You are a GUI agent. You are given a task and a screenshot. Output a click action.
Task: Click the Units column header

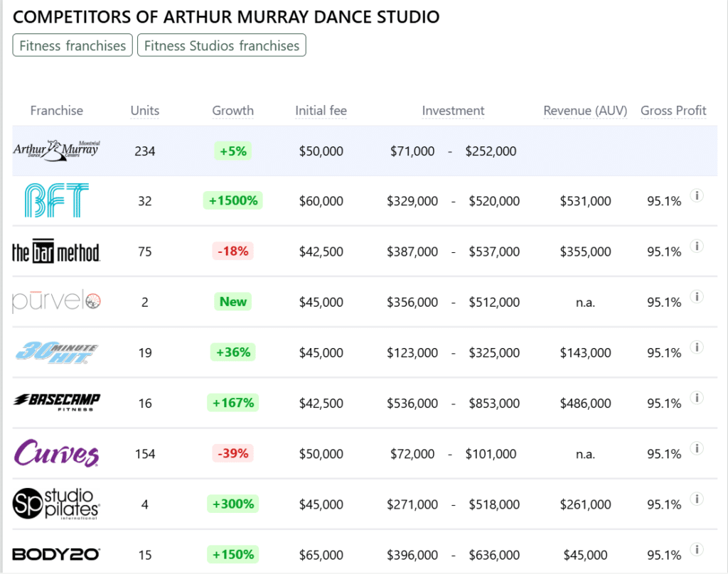pyautogui.click(x=145, y=110)
